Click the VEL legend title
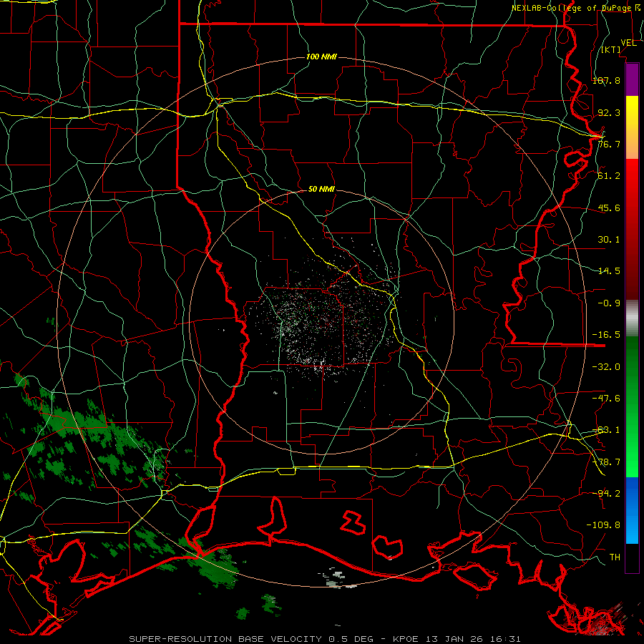Image resolution: width=644 pixels, height=644 pixels. pyautogui.click(x=628, y=43)
